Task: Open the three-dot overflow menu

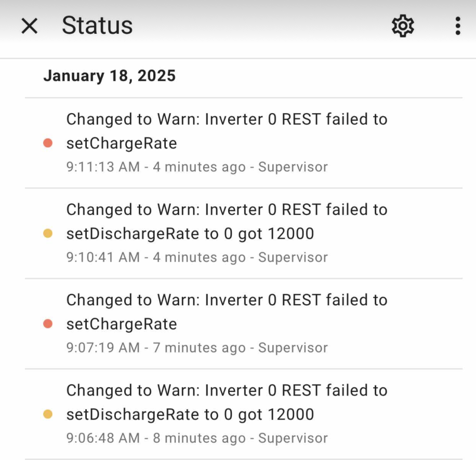Action: coord(458,26)
